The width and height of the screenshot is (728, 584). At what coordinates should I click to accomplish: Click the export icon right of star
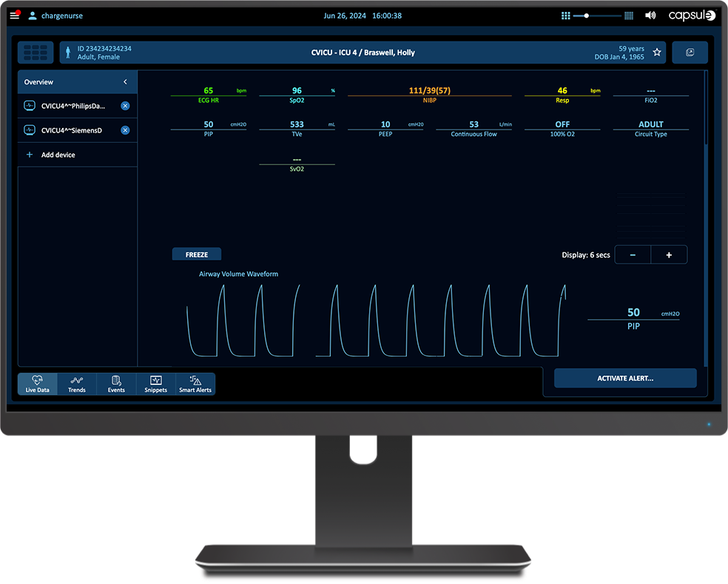(690, 53)
